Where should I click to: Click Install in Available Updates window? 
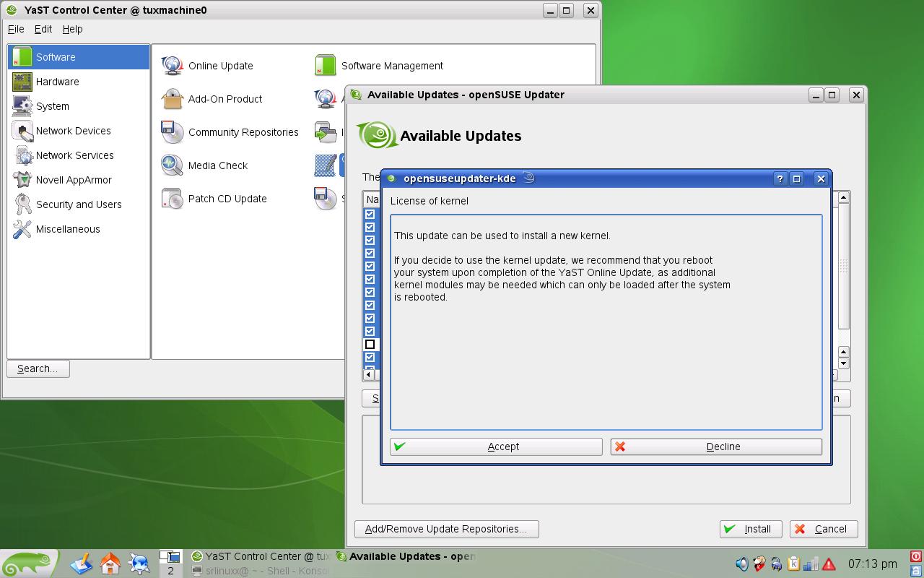tap(751, 529)
